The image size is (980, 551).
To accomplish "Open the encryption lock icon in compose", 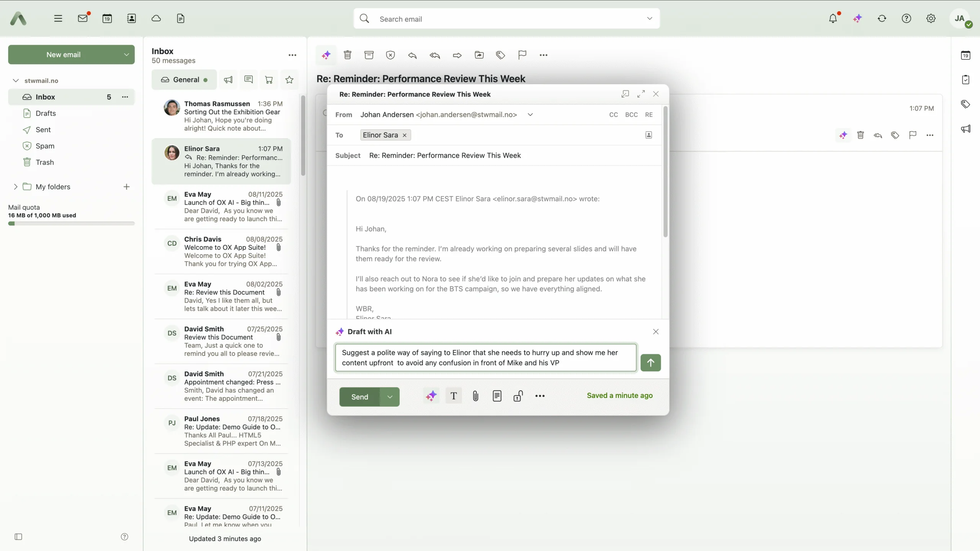I will (x=518, y=396).
